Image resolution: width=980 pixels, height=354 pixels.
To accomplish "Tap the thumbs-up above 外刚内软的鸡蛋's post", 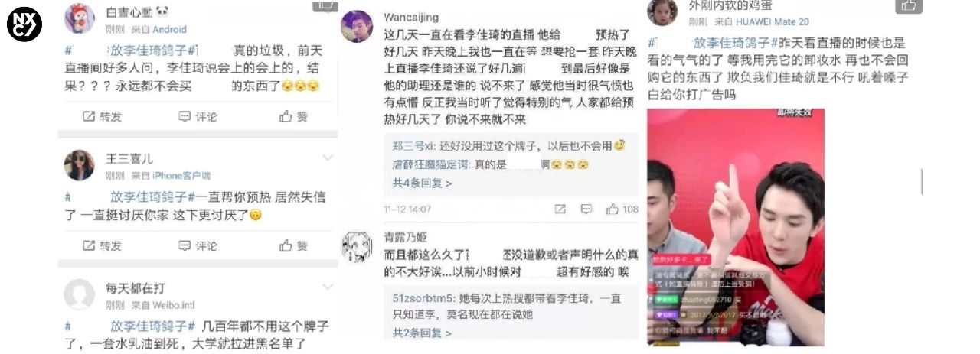I will pos(909,5).
